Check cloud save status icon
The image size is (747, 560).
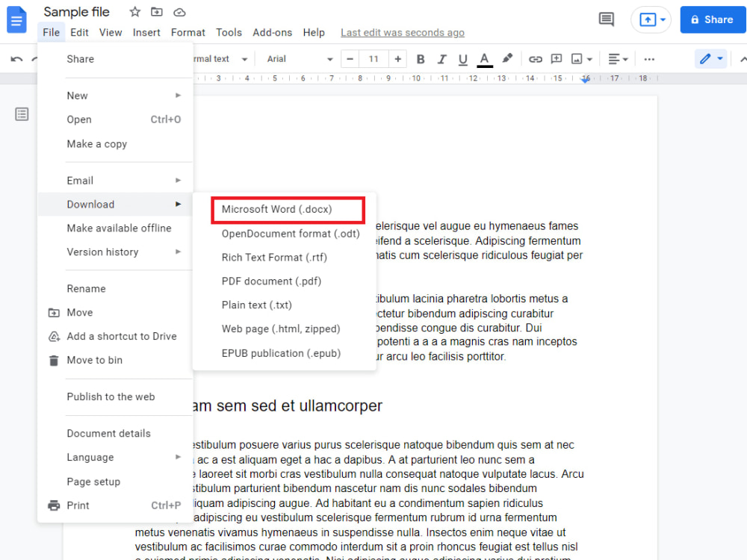[179, 13]
